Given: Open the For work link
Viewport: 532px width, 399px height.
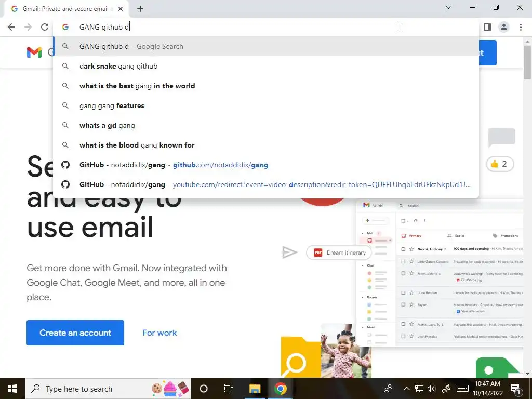Looking at the screenshot, I should pyautogui.click(x=159, y=333).
